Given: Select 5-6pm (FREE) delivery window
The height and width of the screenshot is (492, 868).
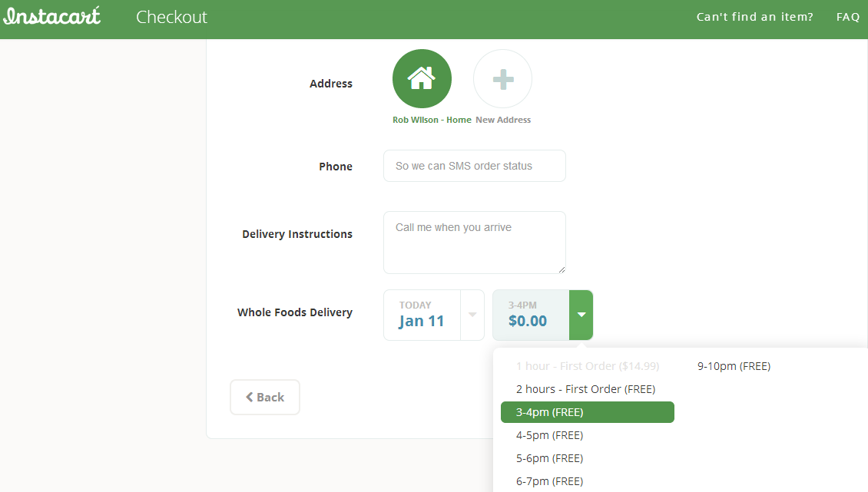Looking at the screenshot, I should pyautogui.click(x=549, y=458).
